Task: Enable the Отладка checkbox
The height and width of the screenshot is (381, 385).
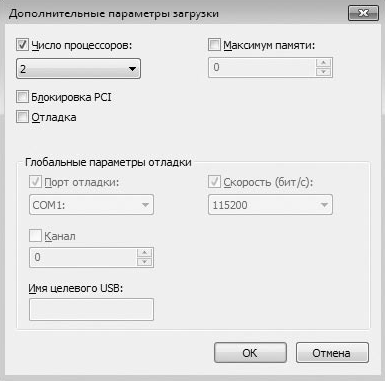Action: [x=22, y=117]
